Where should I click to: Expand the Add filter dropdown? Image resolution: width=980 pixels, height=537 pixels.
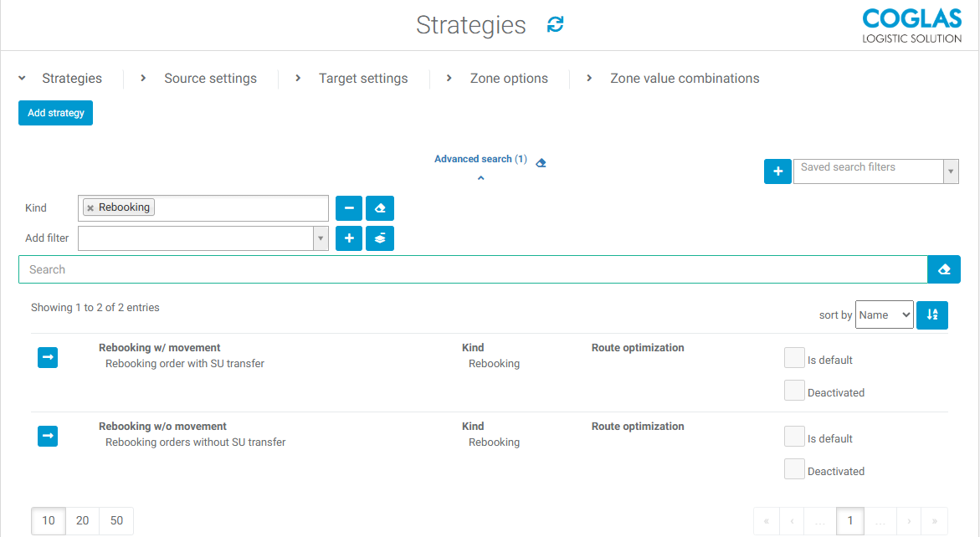[203, 238]
